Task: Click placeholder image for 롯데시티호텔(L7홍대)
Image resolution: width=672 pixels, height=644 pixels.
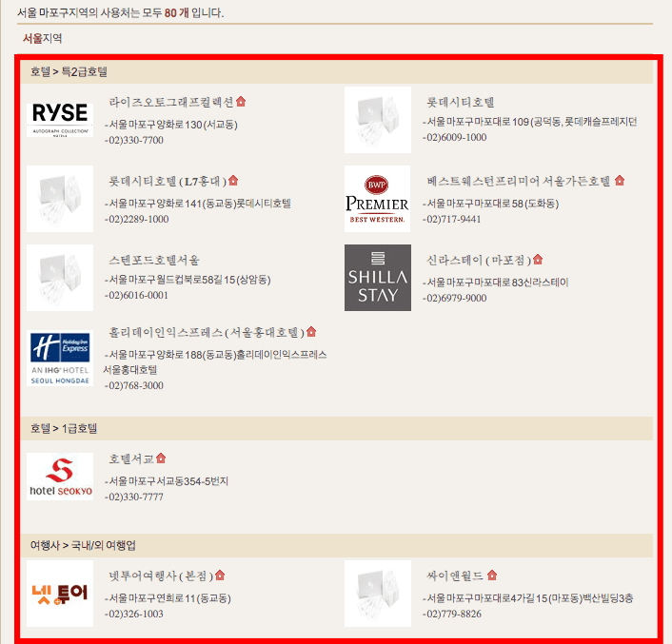Action: (x=60, y=199)
